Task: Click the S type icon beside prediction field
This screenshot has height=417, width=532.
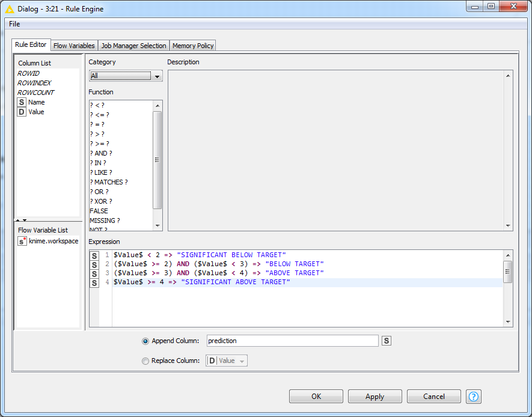Action: click(387, 341)
